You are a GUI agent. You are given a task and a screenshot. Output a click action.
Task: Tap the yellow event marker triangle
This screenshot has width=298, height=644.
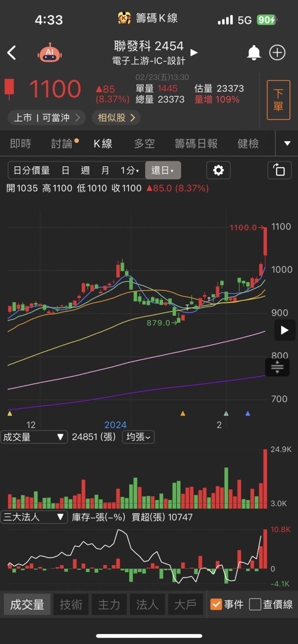(x=10, y=413)
